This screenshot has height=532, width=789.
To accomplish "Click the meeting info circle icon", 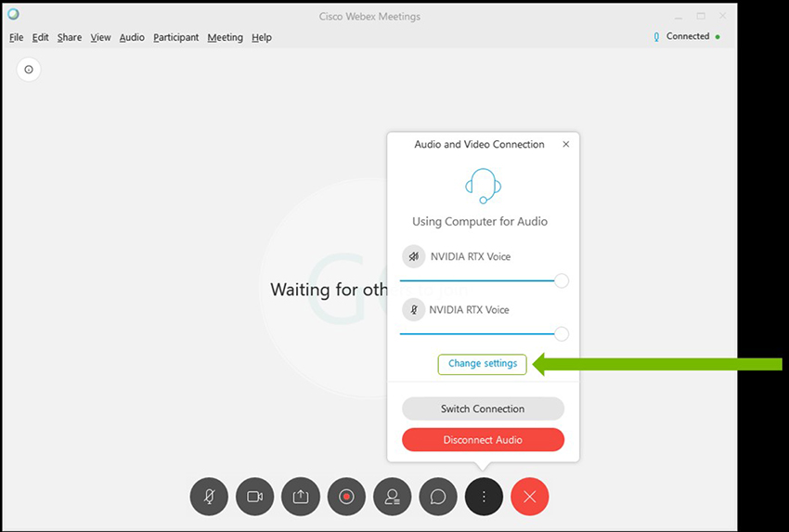I will coord(29,70).
